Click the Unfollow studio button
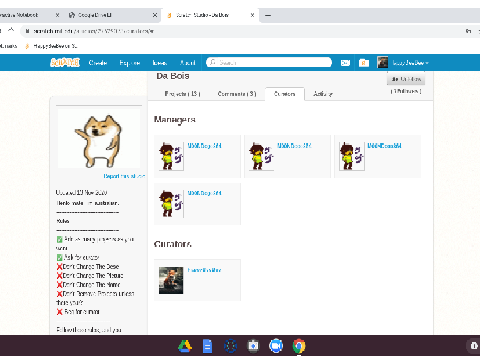 (x=406, y=79)
